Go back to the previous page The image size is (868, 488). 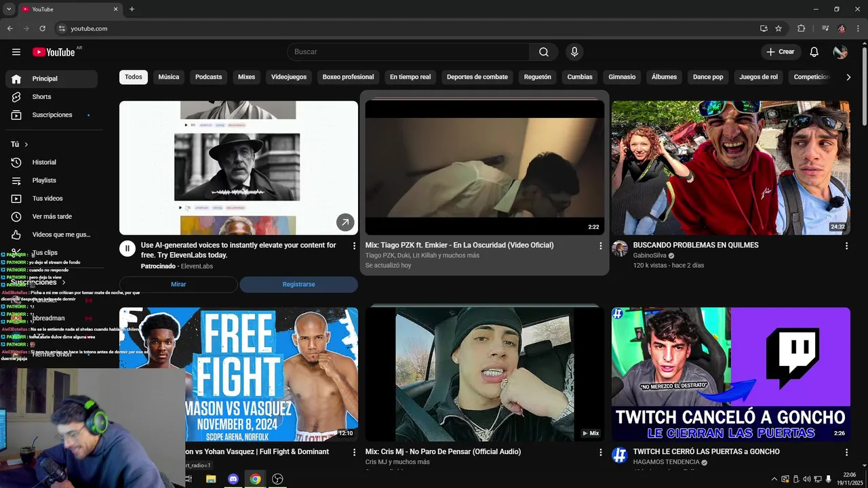pyautogui.click(x=10, y=28)
